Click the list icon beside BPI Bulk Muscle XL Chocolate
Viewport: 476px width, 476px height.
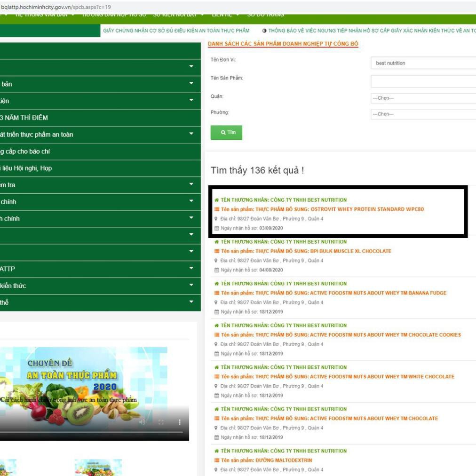tap(217, 251)
